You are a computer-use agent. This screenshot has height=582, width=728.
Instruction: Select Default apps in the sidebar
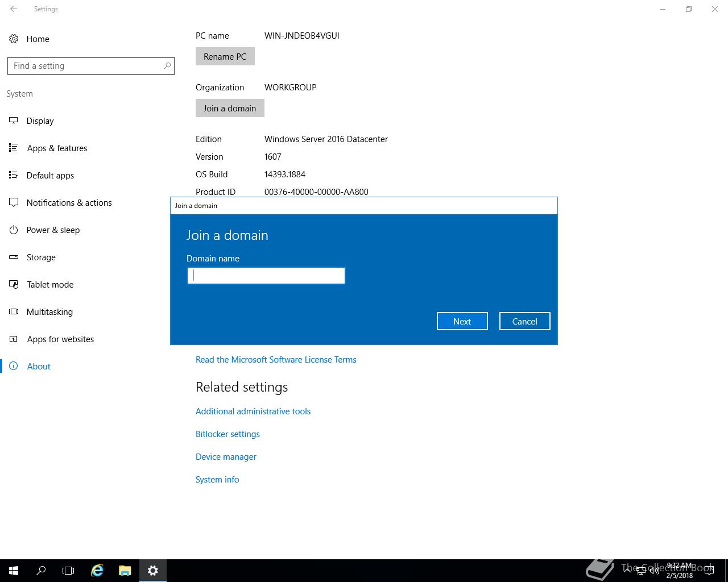click(x=50, y=175)
